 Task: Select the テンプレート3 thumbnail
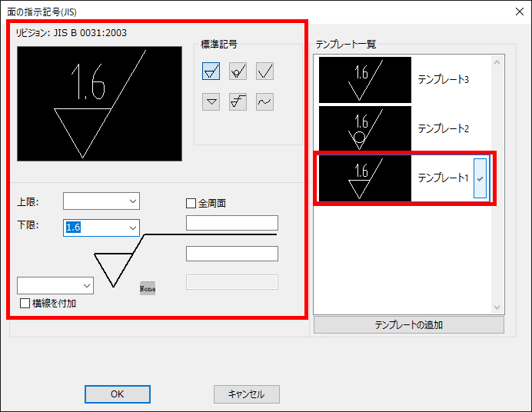[x=365, y=80]
